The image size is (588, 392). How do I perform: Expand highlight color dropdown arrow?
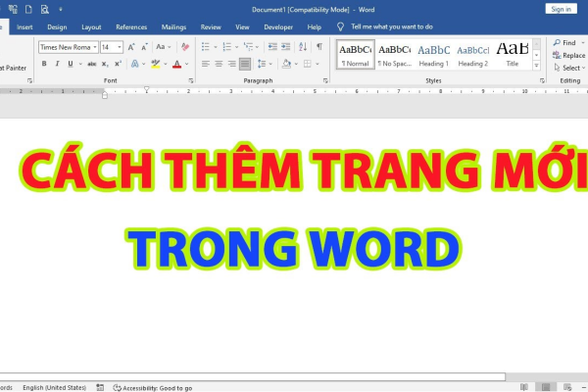pos(165,64)
